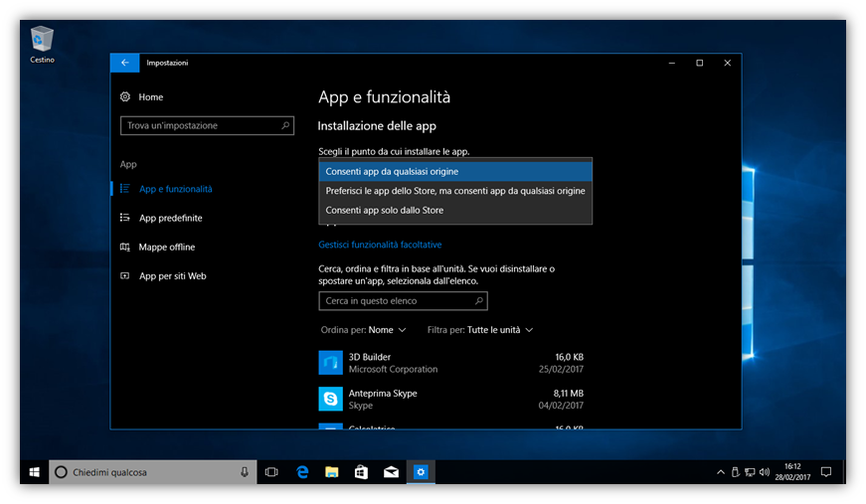This screenshot has width=866, height=504.
Task: Open the Store from the taskbar
Action: click(362, 472)
